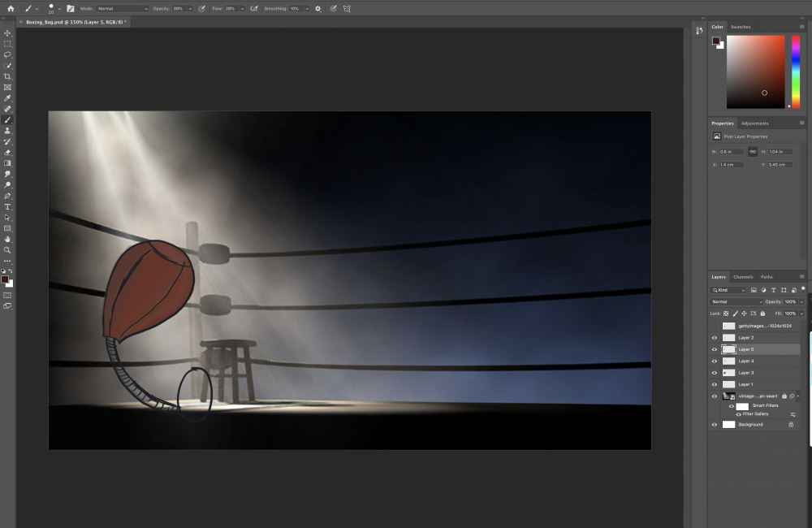Hide Layer 2 visibility
The width and height of the screenshot is (812, 528).
tap(715, 337)
